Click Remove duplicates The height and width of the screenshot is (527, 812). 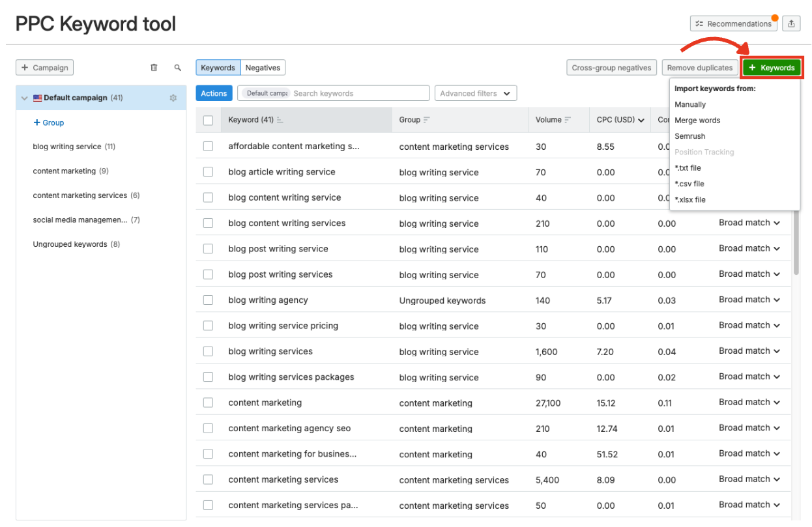point(699,67)
